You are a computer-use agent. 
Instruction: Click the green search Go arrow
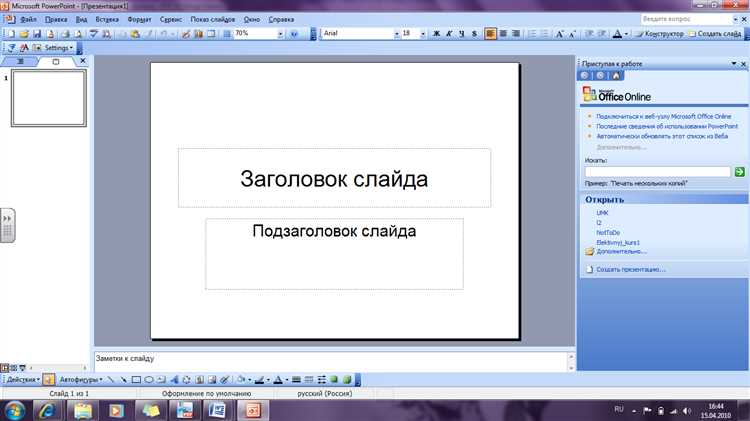740,172
